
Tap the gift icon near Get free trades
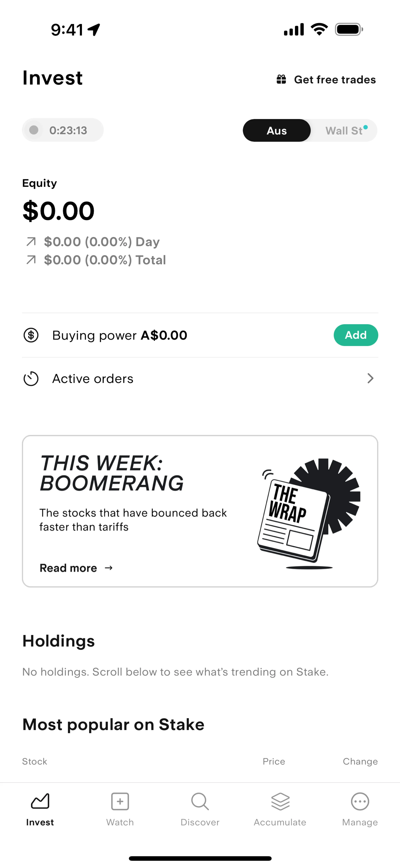281,79
